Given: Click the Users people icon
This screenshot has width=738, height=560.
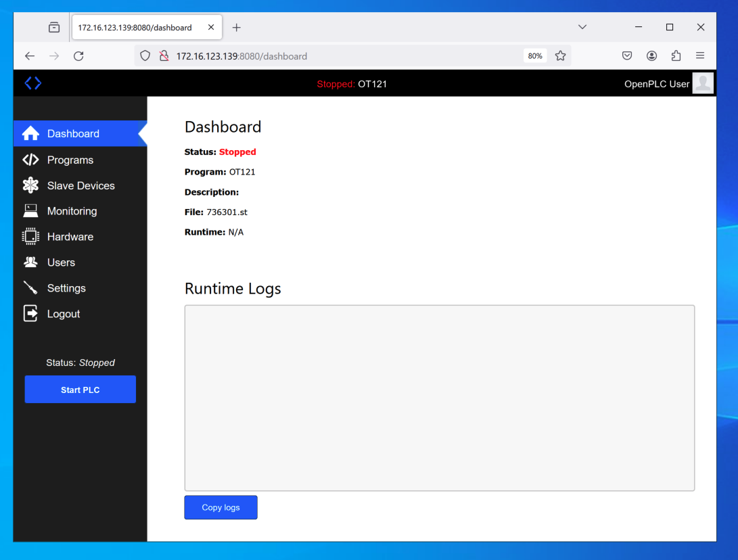Looking at the screenshot, I should click(x=30, y=262).
